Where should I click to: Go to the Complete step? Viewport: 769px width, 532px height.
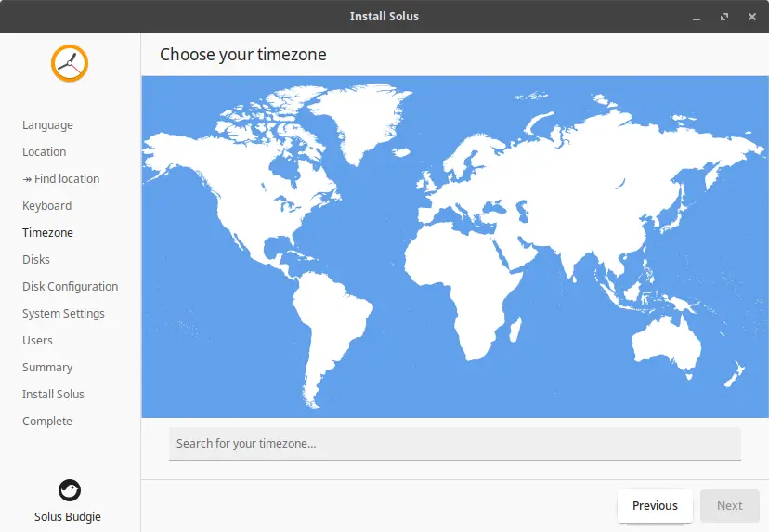47,422
